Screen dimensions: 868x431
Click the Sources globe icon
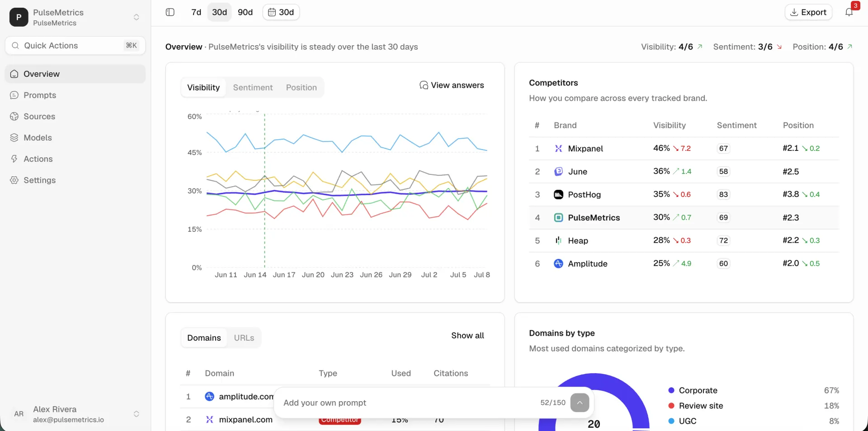[x=14, y=117]
